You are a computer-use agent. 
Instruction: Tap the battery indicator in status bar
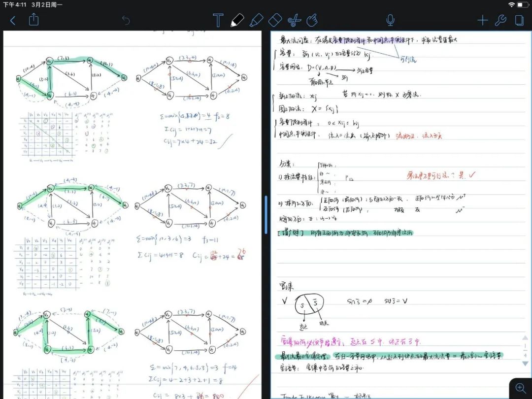point(522,4)
